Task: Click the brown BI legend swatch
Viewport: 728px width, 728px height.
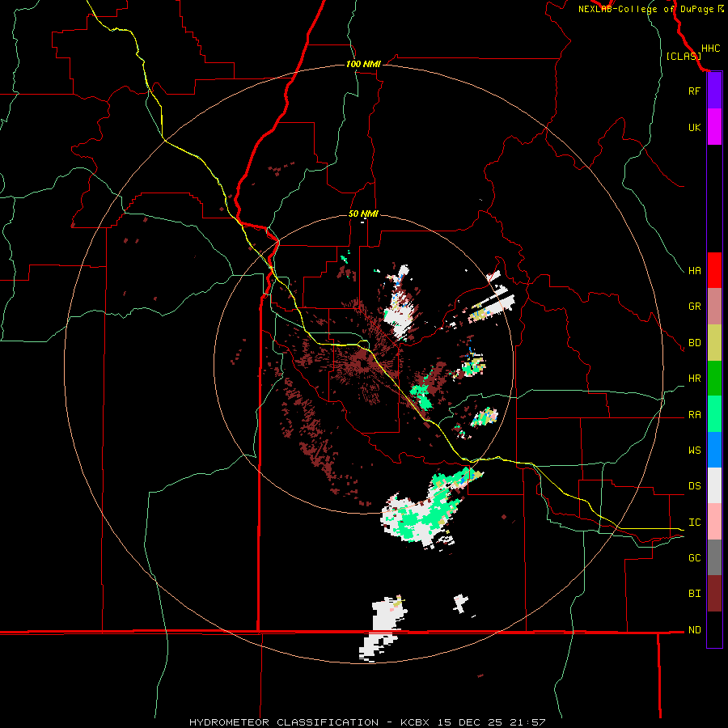Action: click(x=714, y=594)
